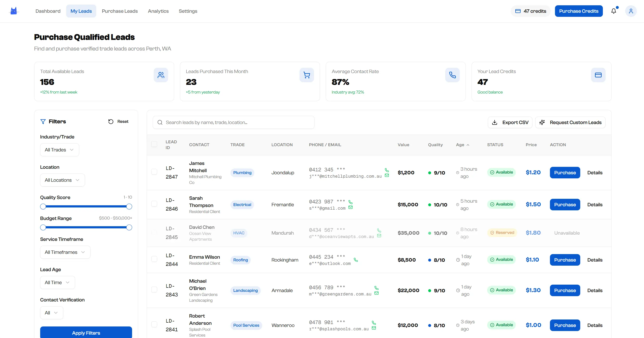The width and height of the screenshot is (644, 338).
Task: Click the shopping cart icon in Leads Purchased card
Action: point(306,75)
